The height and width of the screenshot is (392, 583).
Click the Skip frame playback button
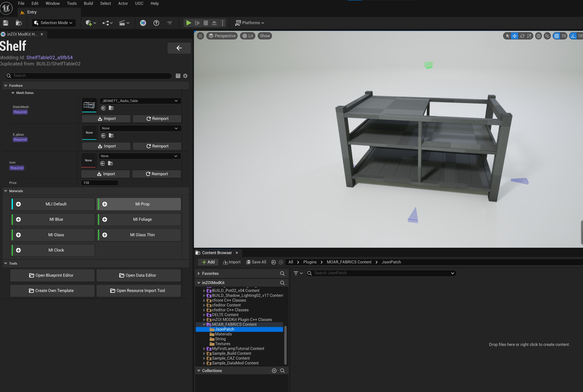[x=197, y=23]
